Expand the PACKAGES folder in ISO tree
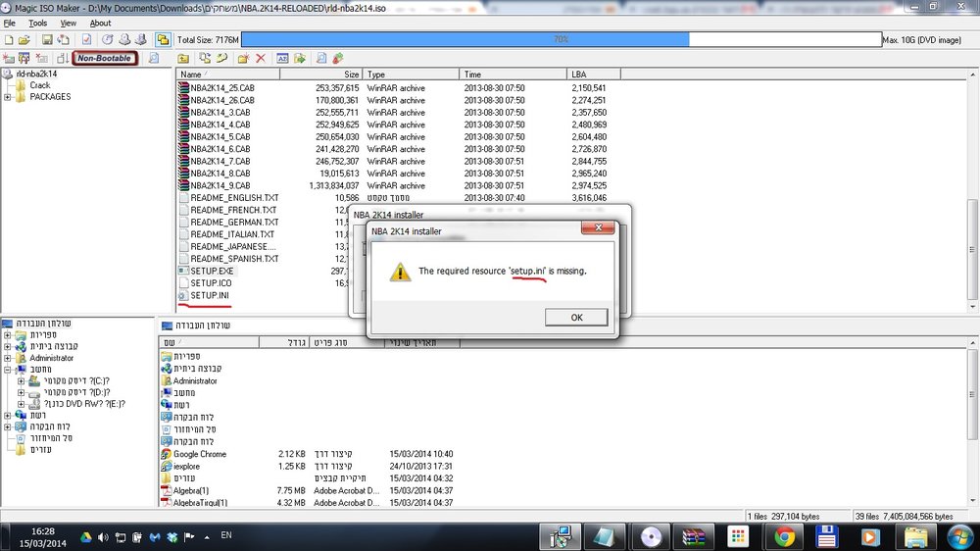 click(x=8, y=97)
